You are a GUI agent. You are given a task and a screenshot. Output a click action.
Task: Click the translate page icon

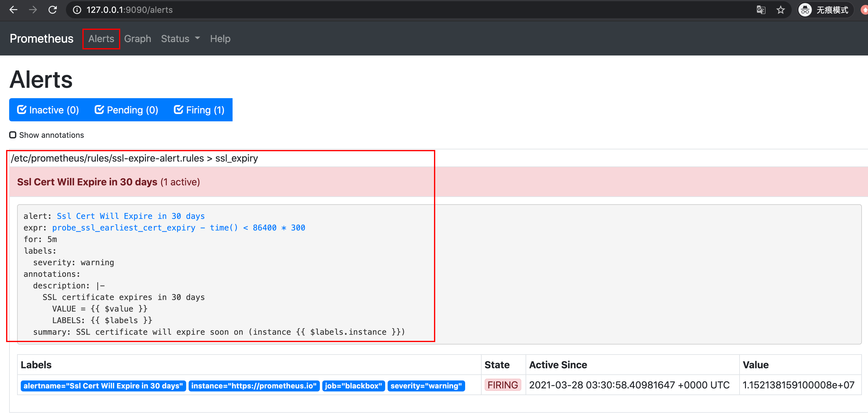tap(761, 10)
